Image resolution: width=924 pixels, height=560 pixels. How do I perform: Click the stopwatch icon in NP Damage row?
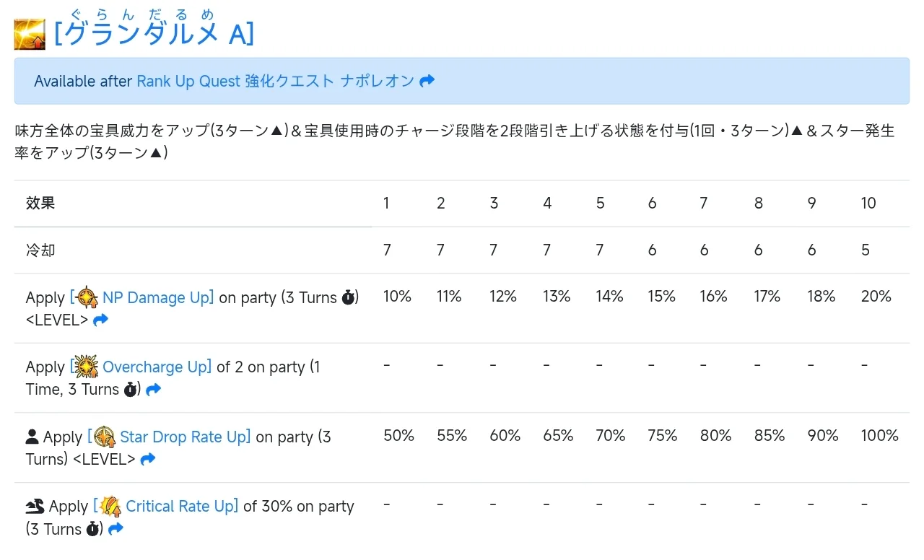(x=349, y=297)
